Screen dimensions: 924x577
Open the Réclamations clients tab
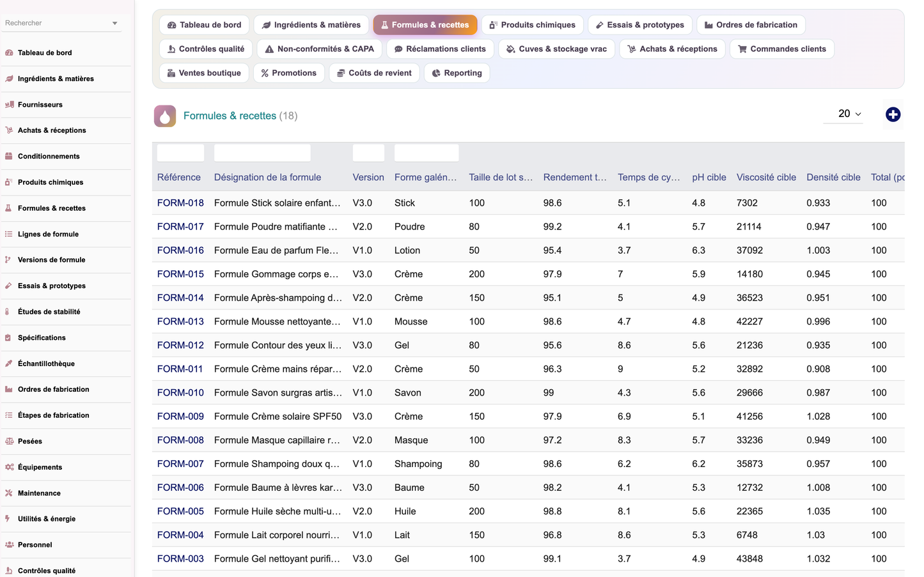click(440, 49)
